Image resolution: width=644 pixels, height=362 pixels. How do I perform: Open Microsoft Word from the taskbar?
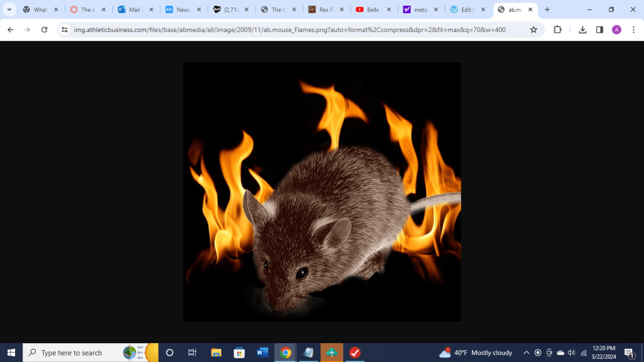click(263, 353)
